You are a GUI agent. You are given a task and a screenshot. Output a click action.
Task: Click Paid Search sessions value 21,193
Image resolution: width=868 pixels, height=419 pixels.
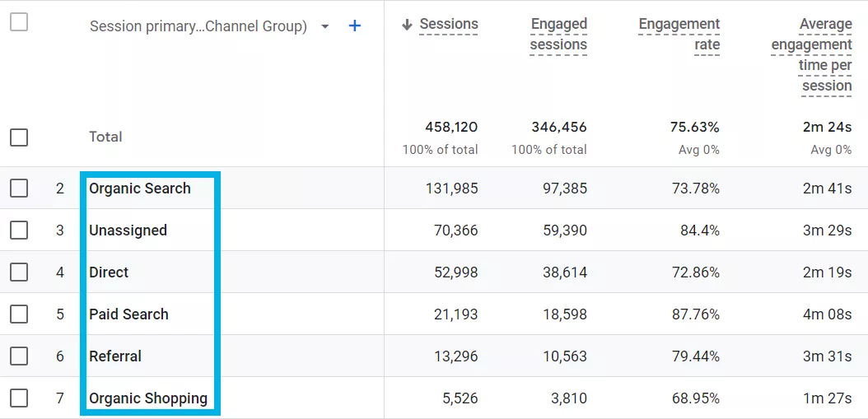pyautogui.click(x=456, y=314)
